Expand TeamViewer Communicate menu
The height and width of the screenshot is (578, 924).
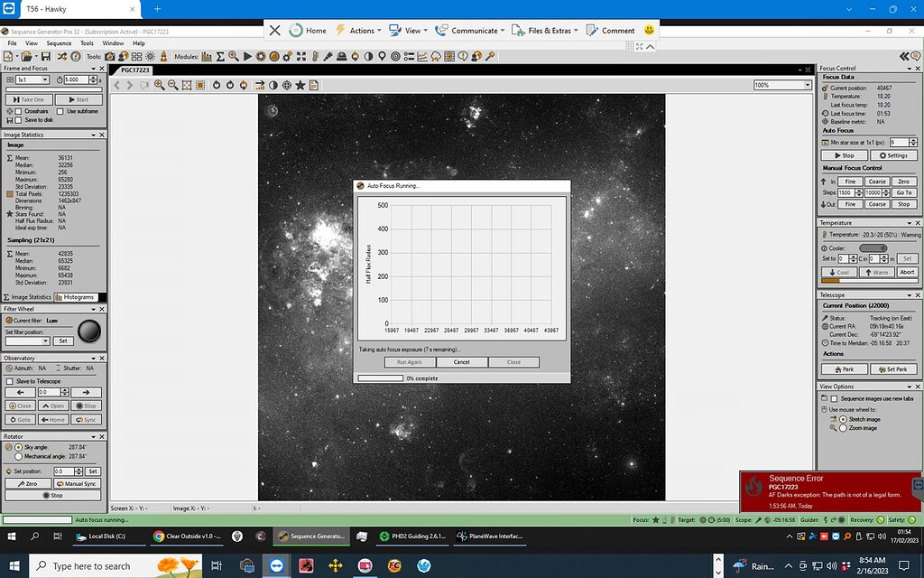pyautogui.click(x=469, y=31)
